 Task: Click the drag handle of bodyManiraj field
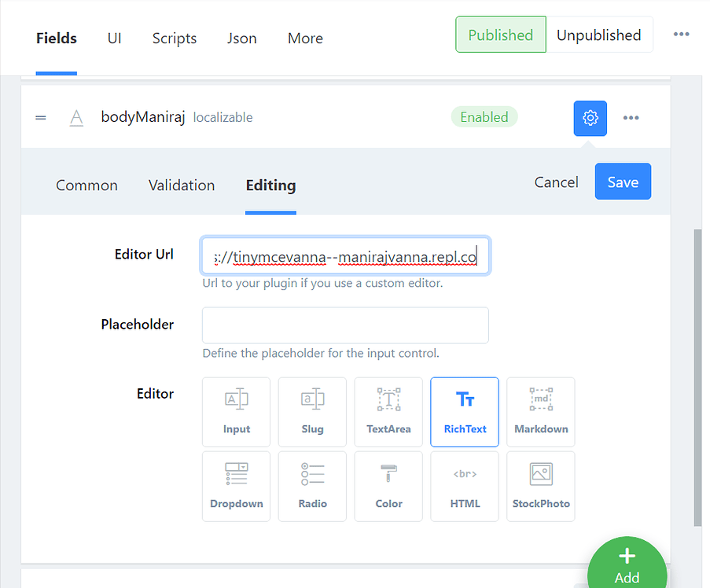(x=41, y=118)
